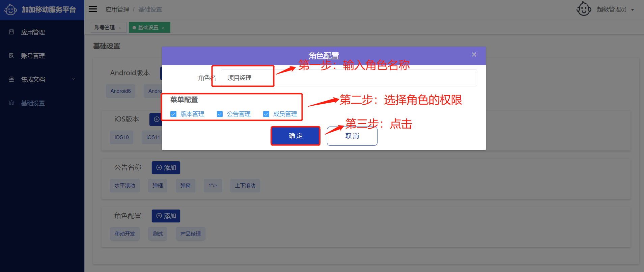644x272 pixels.
Task: Close the 角色配置 dialog with X
Action: tap(474, 55)
